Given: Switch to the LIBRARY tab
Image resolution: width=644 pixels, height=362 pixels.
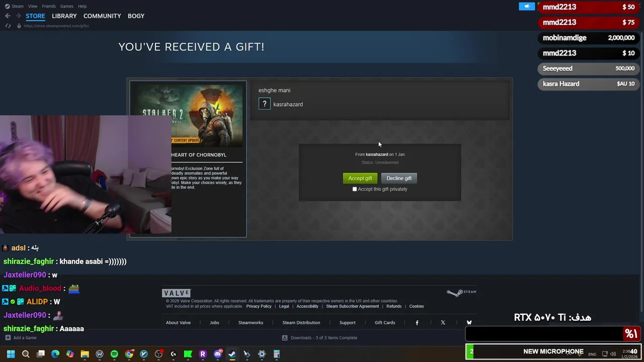Looking at the screenshot, I should [x=64, y=16].
